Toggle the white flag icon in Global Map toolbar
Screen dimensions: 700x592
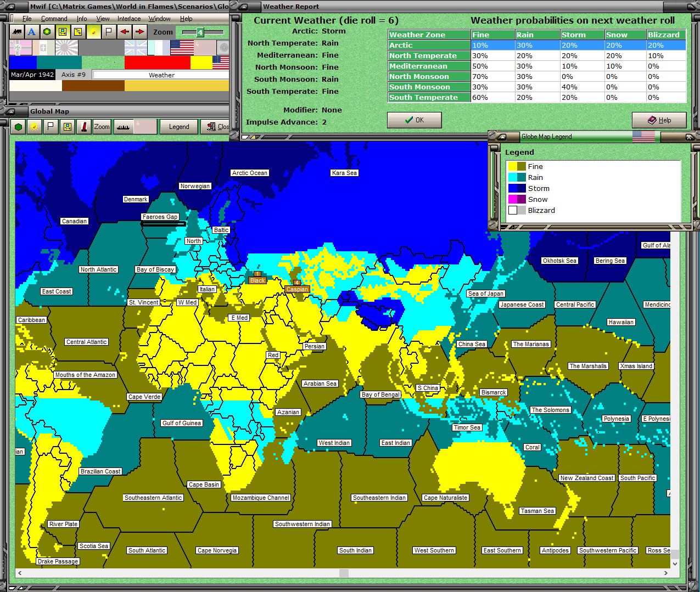(51, 127)
